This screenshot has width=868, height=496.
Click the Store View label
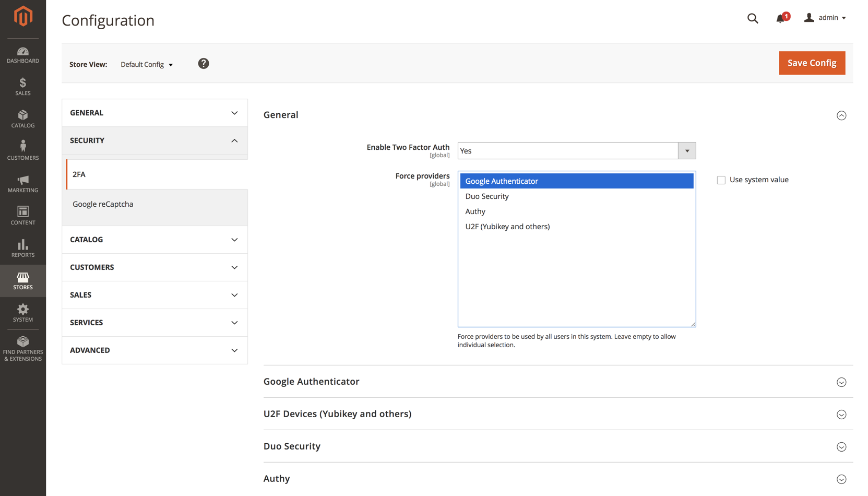[x=88, y=64]
